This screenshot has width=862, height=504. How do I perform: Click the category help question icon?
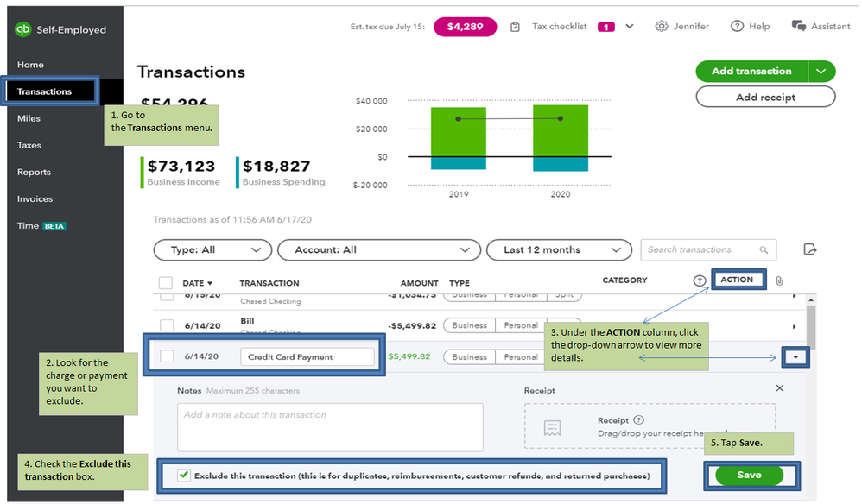pyautogui.click(x=700, y=280)
